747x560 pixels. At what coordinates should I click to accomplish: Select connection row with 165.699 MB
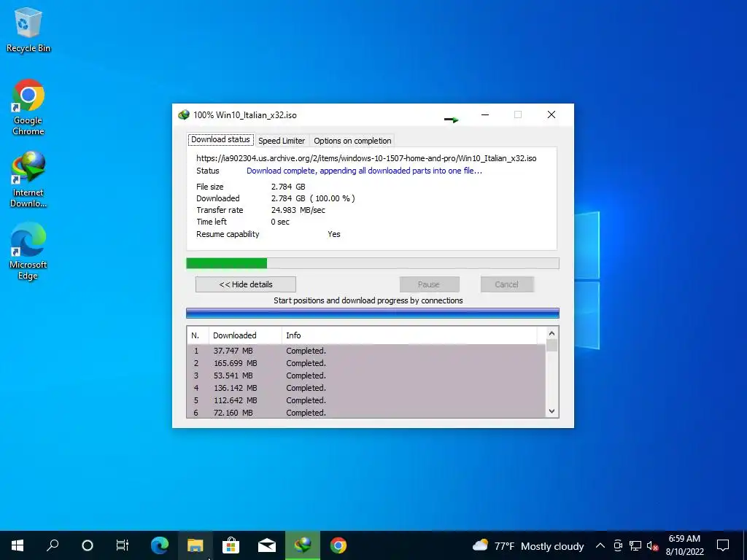tap(366, 363)
